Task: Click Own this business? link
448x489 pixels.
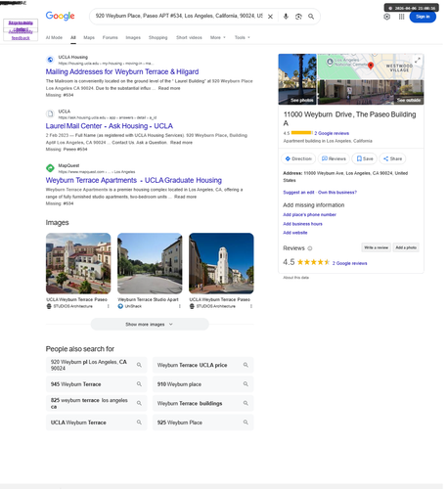Action: (x=337, y=193)
